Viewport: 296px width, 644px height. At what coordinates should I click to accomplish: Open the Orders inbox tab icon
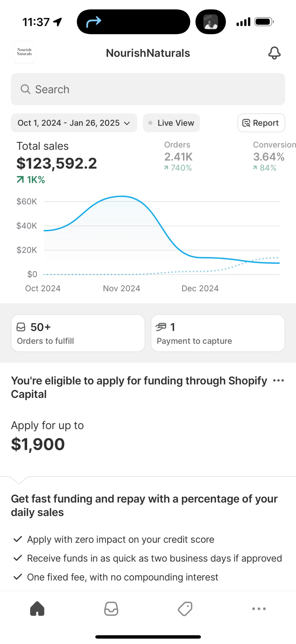(111, 608)
